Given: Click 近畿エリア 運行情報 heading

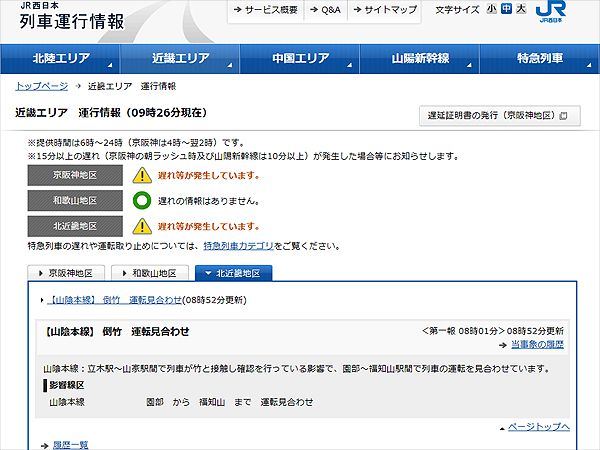Looking at the screenshot, I should click(111, 113).
